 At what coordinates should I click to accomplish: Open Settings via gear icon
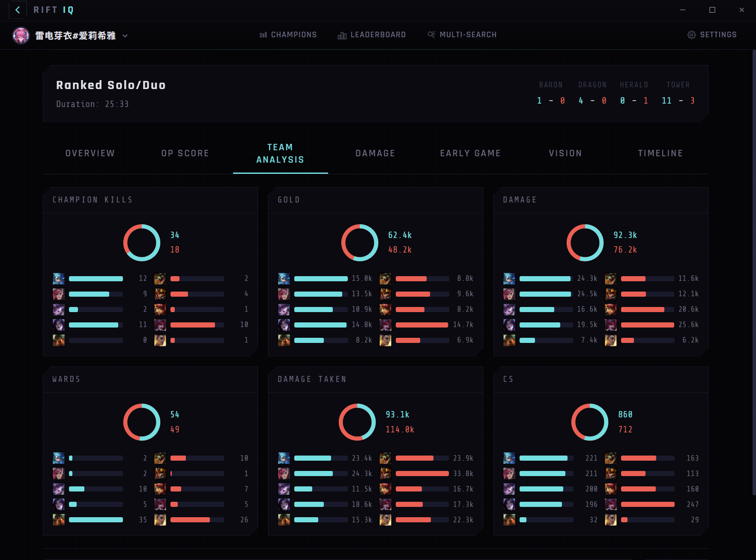tap(691, 35)
